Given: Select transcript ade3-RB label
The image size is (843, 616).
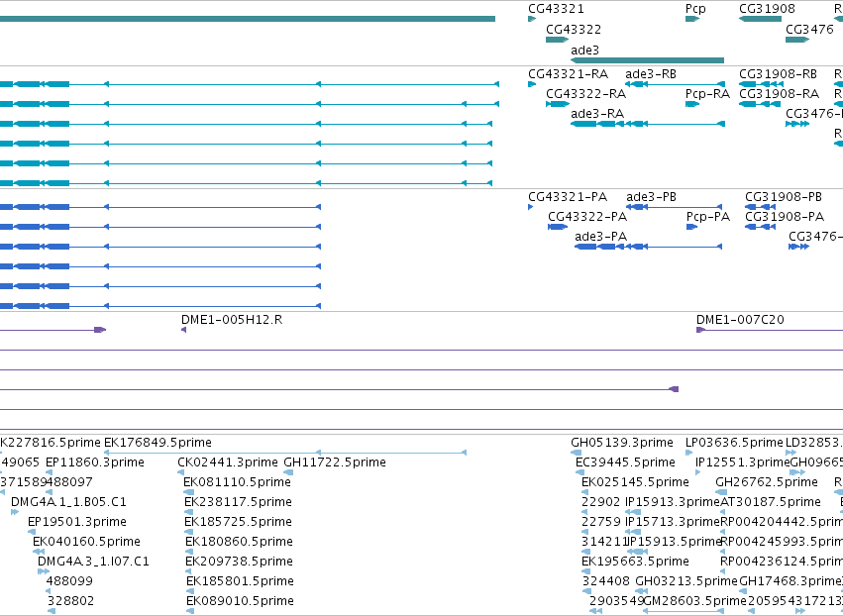Looking at the screenshot, I should 651,74.
